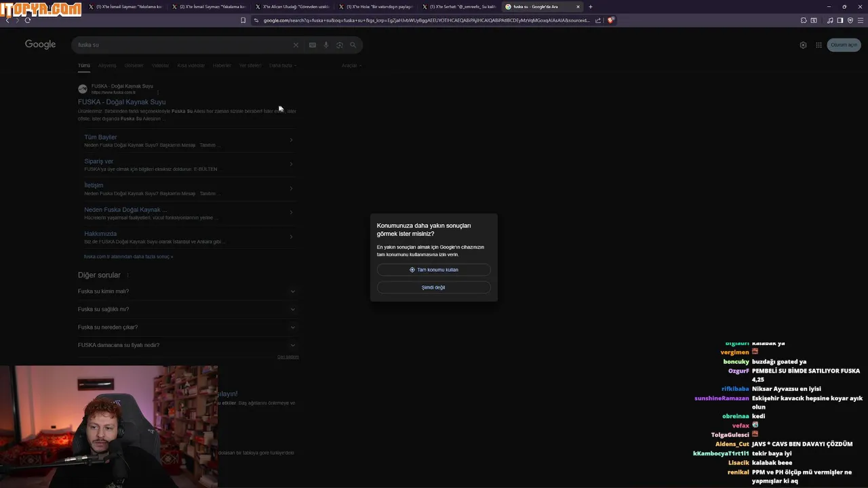Search by image with the Google Lens icon
Viewport: 868px width, 488px height.
340,45
